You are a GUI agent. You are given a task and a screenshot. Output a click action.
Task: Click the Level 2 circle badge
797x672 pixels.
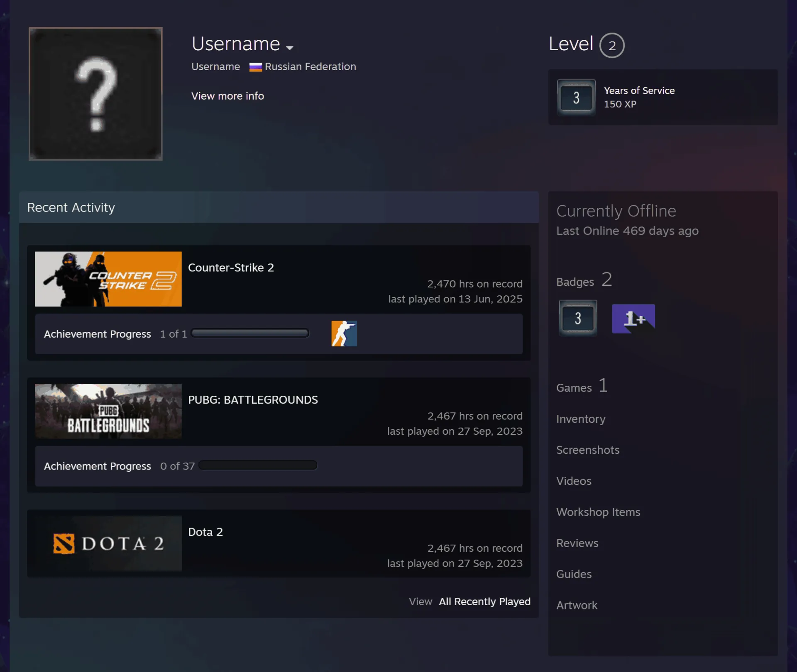coord(612,45)
